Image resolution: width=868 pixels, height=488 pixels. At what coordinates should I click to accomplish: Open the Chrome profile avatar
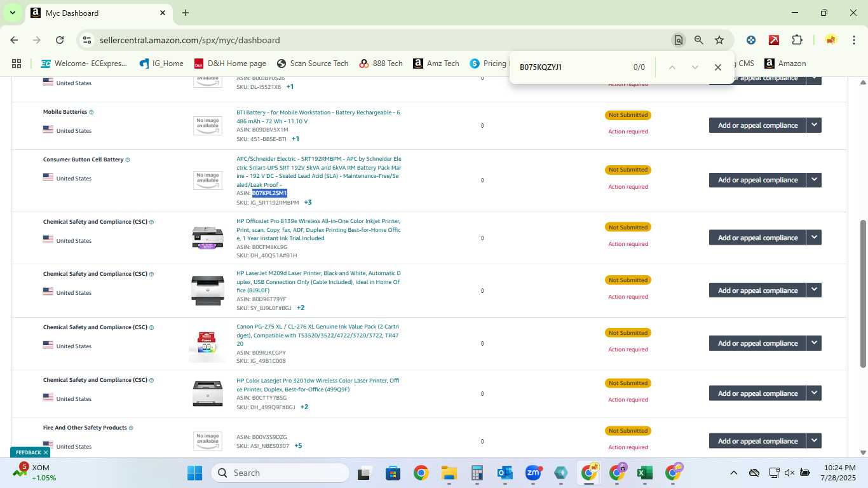831,40
